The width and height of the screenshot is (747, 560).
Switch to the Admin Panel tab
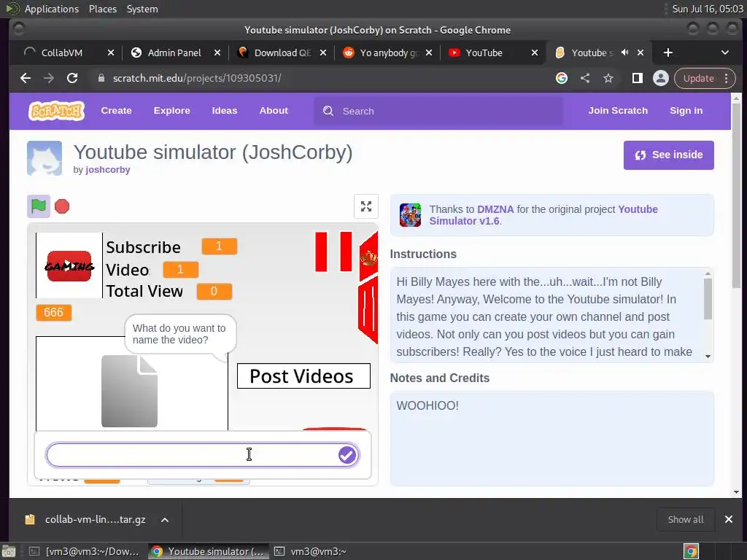click(174, 52)
